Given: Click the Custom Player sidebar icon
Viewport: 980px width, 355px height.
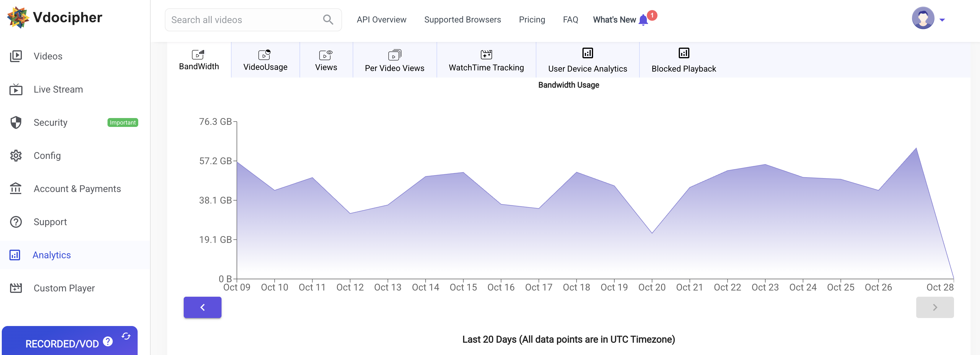Looking at the screenshot, I should 16,288.
